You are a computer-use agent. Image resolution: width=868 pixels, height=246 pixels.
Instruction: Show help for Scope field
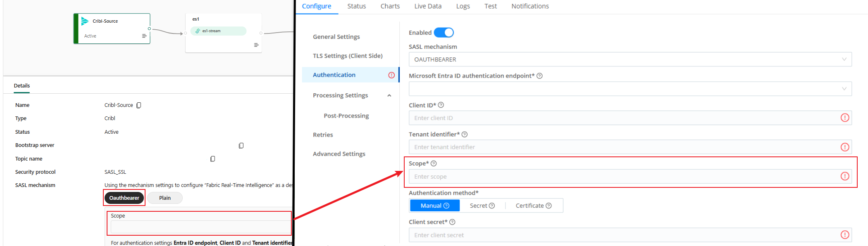(x=434, y=163)
